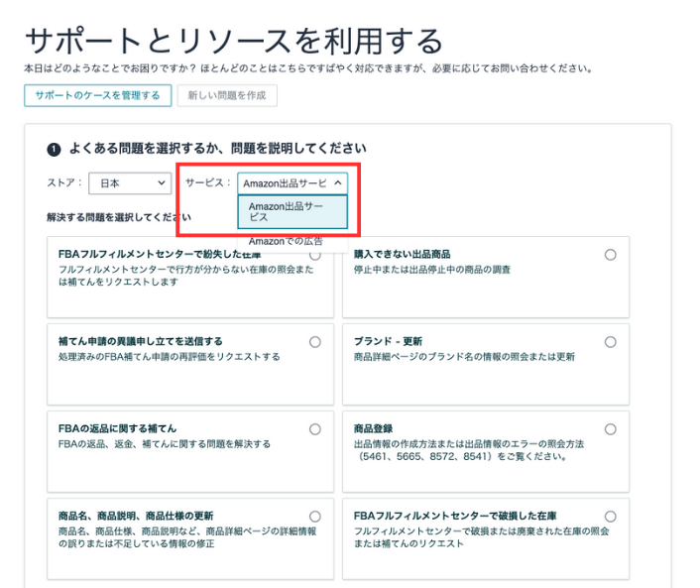
Task: Choose Amazon出品サービス from the open list
Action: pos(292,211)
